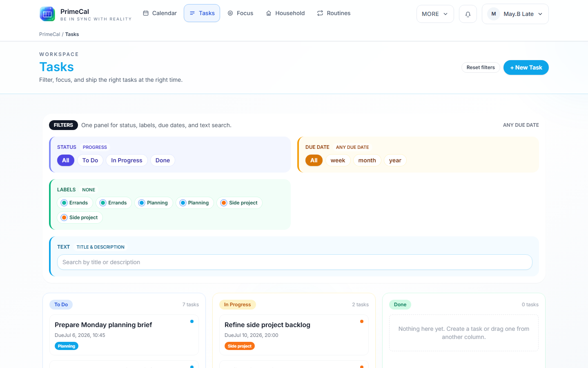Open the Household tab
588x368 pixels.
point(285,13)
